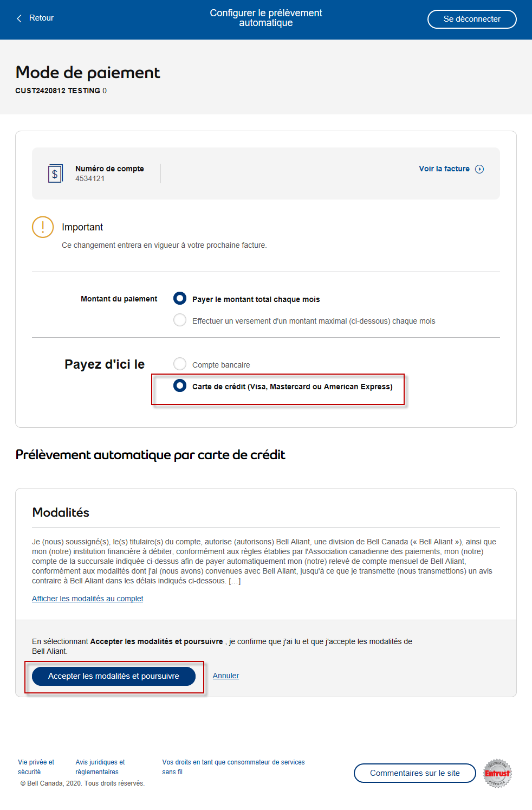
Task: Click the Retour back chevron icon
Action: (20, 18)
